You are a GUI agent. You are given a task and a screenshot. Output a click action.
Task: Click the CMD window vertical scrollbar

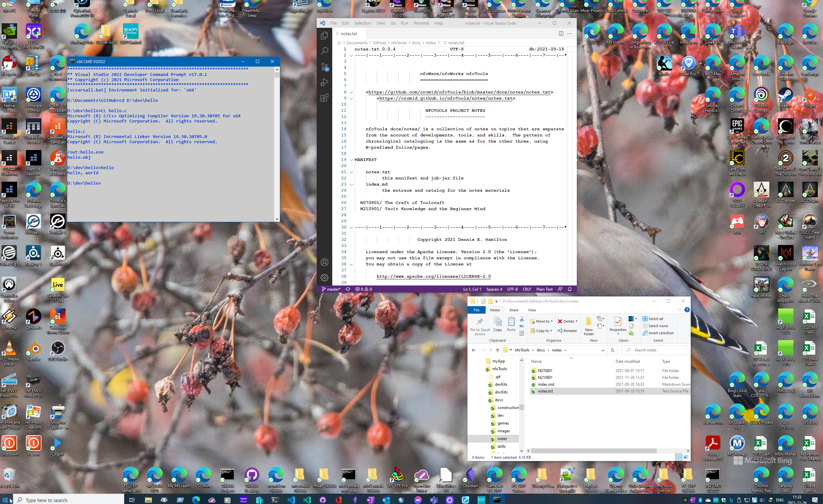tap(277, 144)
